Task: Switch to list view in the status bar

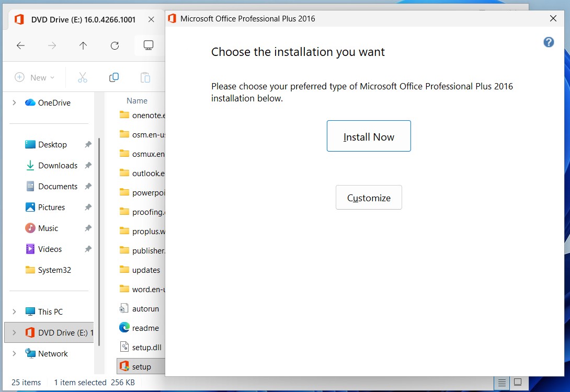Action: (x=501, y=382)
